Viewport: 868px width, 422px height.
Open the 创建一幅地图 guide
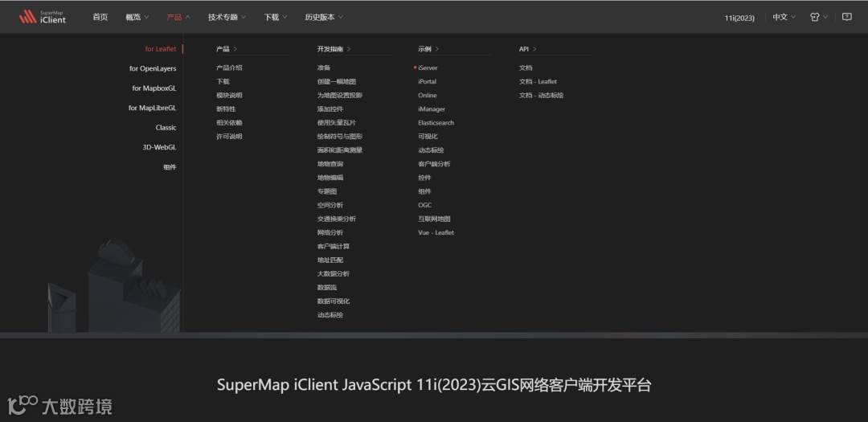pyautogui.click(x=337, y=81)
